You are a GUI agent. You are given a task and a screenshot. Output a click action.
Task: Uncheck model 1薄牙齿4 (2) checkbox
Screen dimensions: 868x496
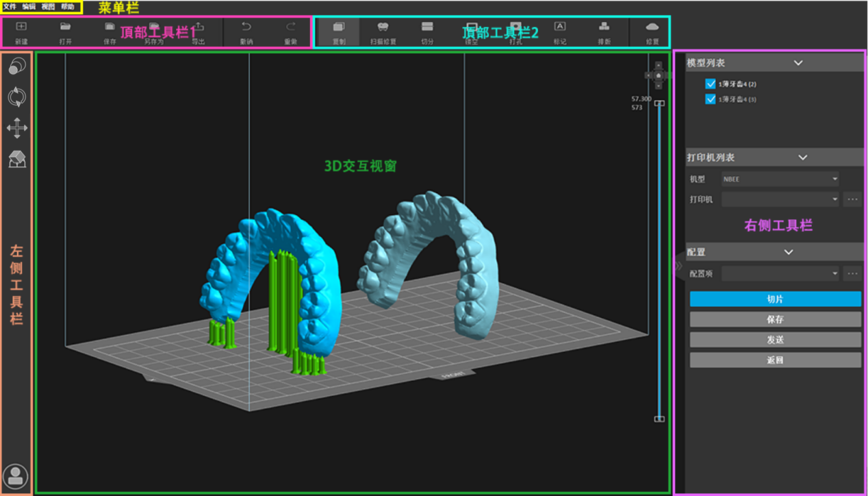(710, 84)
